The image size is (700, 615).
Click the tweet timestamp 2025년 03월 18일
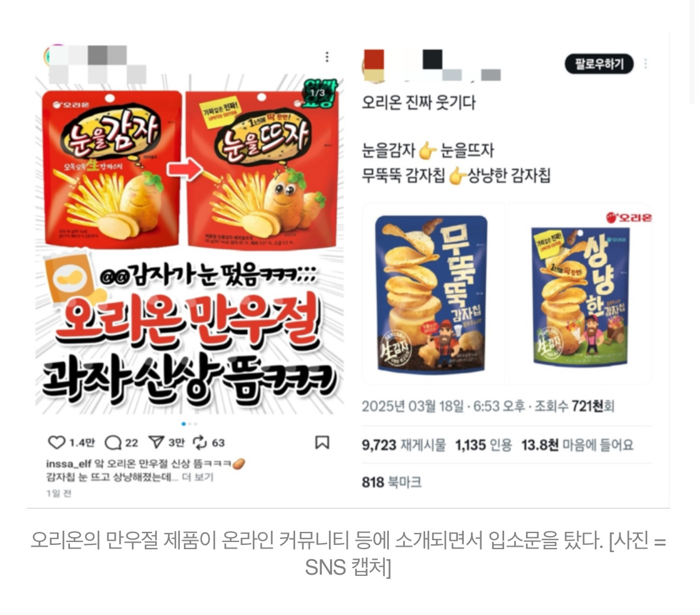(x=413, y=407)
